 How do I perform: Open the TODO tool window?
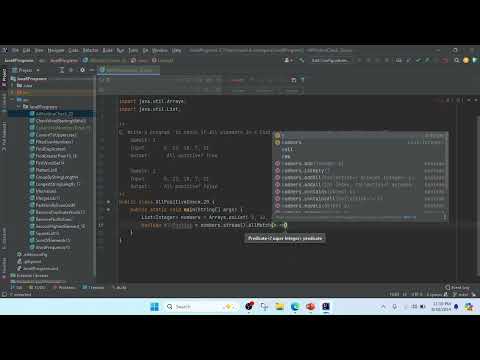tap(37, 287)
